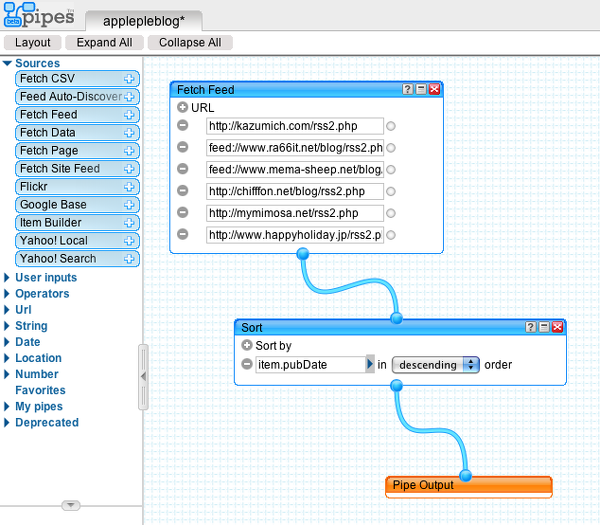This screenshot has width=600, height=525.
Task: Select wiring terminal beside kazumich.com URL
Action: point(391,126)
